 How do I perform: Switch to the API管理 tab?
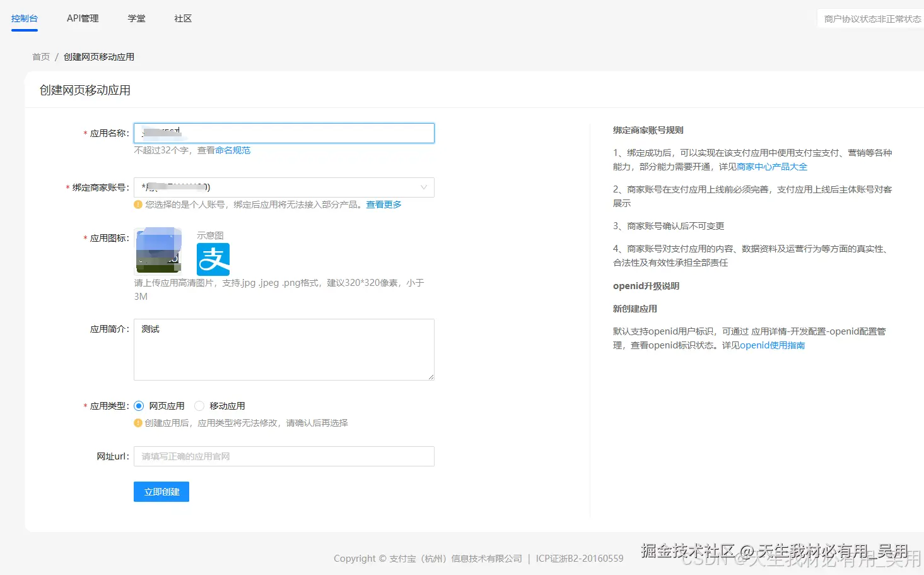83,18
